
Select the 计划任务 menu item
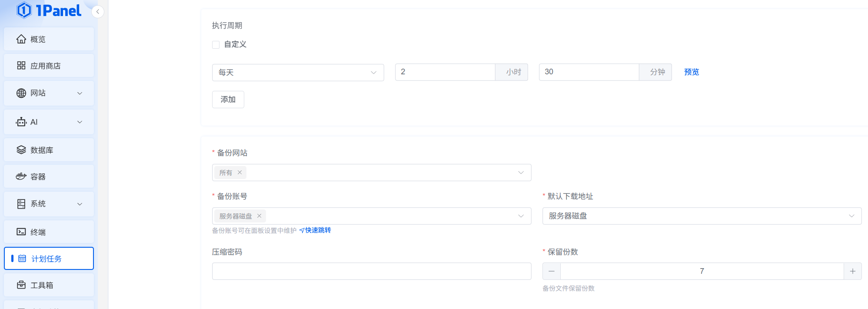click(x=49, y=259)
